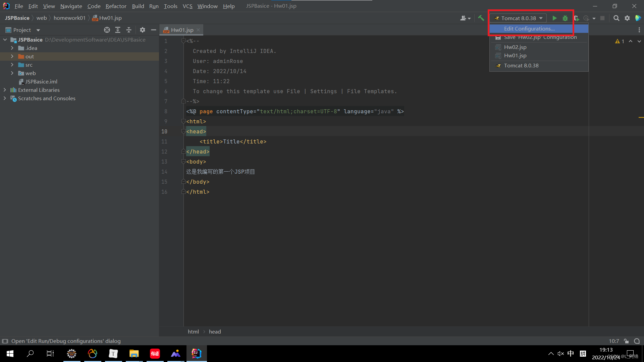Viewport: 644px width, 362px height.
Task: Click the Debug bug icon
Action: pos(565,18)
